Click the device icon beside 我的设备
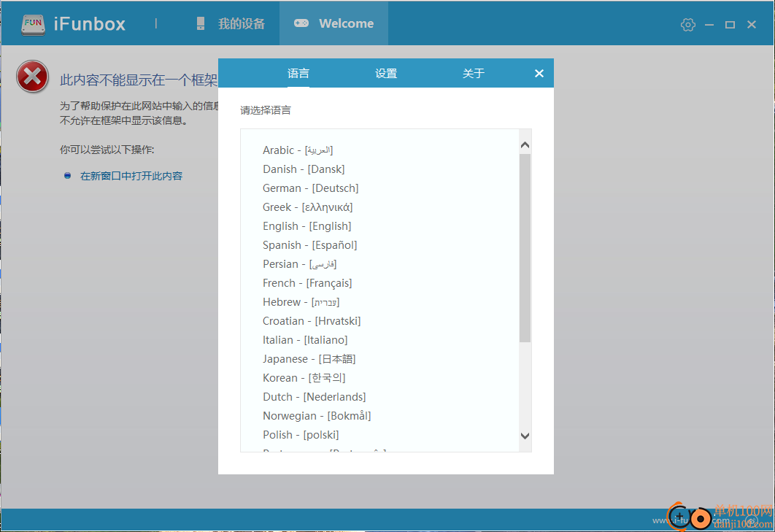The image size is (775, 532). pos(200,24)
